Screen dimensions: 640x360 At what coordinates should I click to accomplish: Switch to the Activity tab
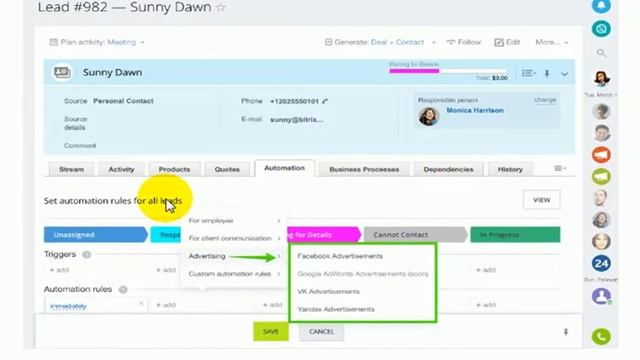121,169
